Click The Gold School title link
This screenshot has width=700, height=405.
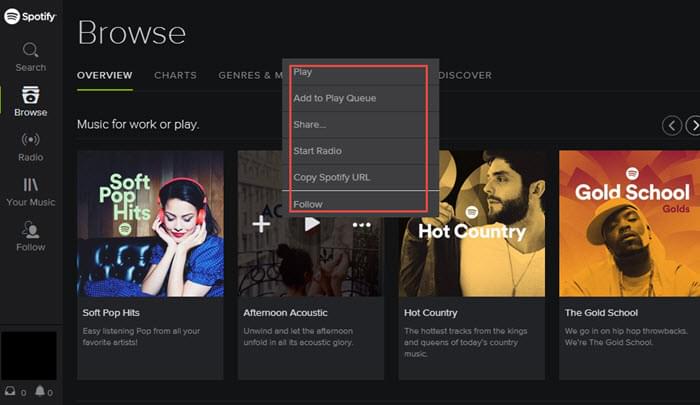point(601,313)
